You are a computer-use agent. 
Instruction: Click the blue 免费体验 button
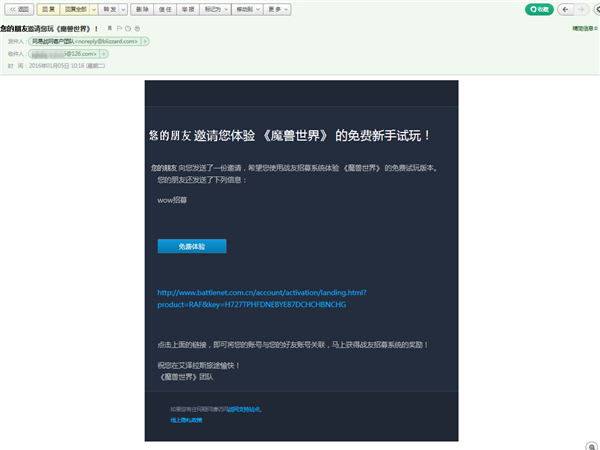click(192, 246)
